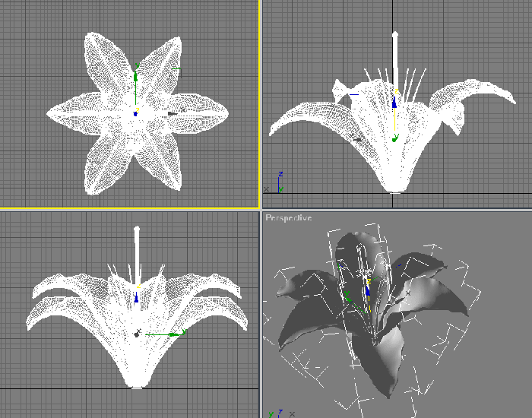Screen dimensions: 532x418
Task: Click the blue Z-axis gizmo arrow in the upper-right wireframe view
Action: coord(394,102)
